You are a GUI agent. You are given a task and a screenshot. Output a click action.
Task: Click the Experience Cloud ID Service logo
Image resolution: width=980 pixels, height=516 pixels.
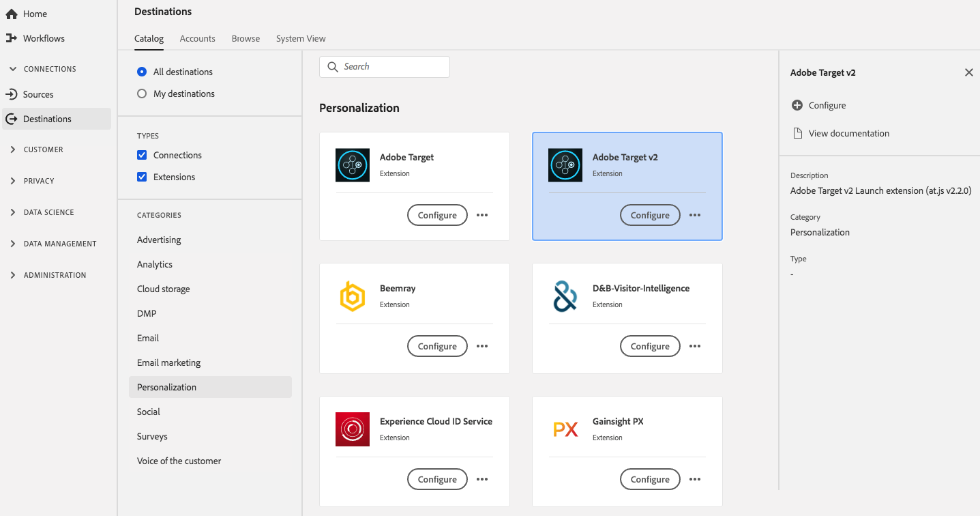(x=353, y=429)
